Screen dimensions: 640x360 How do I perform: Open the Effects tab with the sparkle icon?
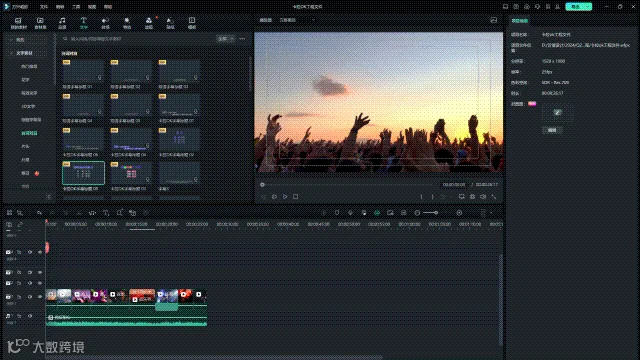pyautogui.click(x=127, y=23)
